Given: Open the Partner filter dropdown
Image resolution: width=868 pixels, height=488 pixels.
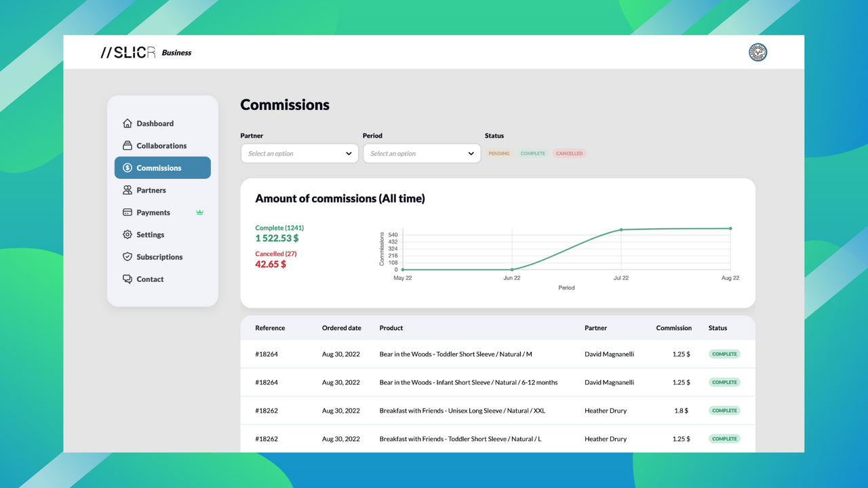Looking at the screenshot, I should point(300,153).
